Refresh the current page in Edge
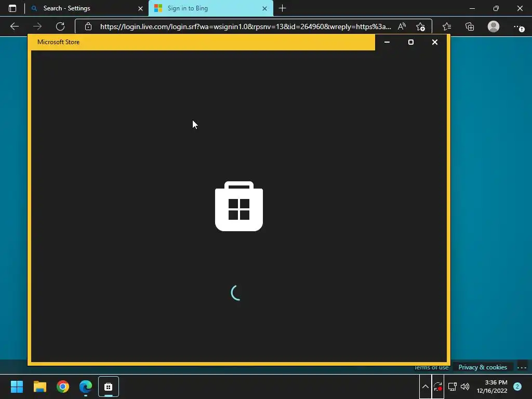The image size is (532, 399). click(60, 26)
